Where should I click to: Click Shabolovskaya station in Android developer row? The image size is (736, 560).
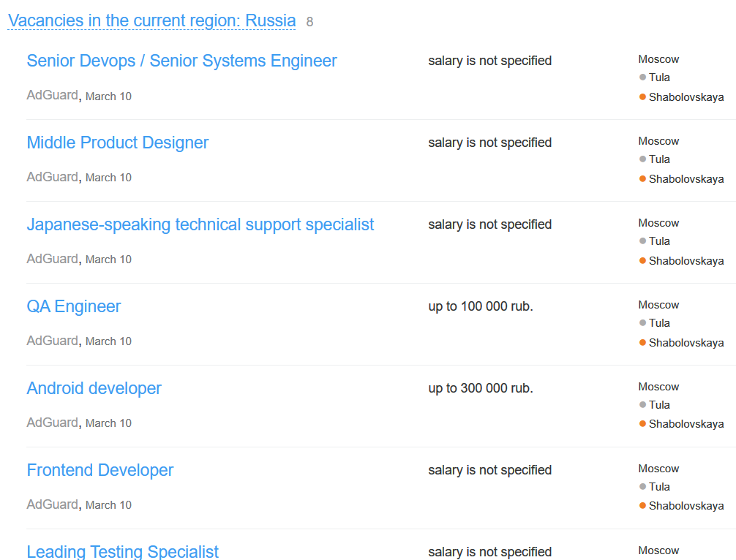coord(686,424)
